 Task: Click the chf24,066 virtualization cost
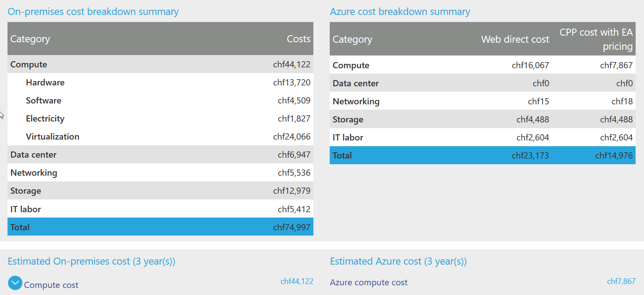[292, 136]
